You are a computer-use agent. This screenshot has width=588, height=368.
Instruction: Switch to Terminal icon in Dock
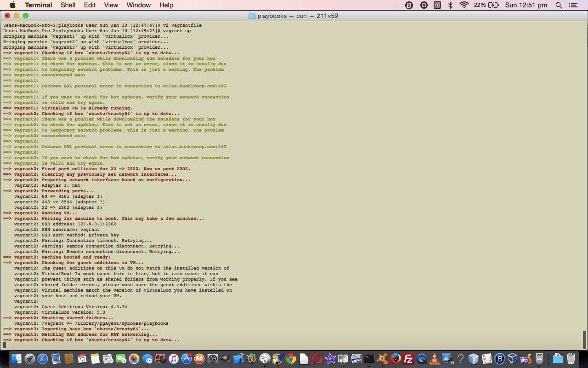click(x=369, y=359)
